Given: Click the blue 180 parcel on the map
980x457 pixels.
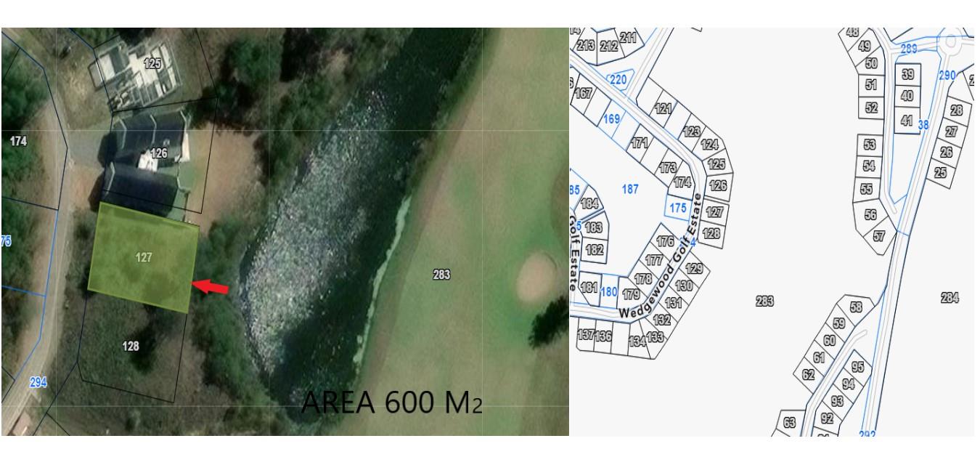Looking at the screenshot, I should (609, 292).
